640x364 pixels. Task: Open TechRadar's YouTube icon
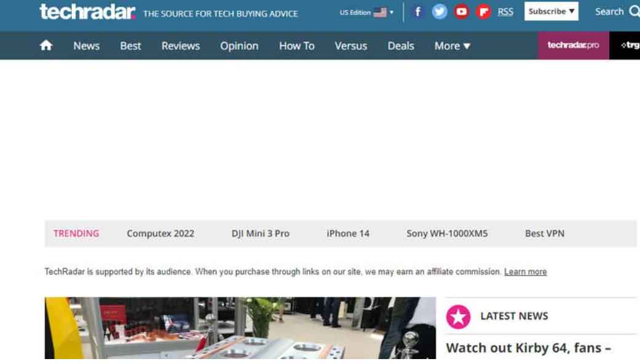pyautogui.click(x=461, y=12)
